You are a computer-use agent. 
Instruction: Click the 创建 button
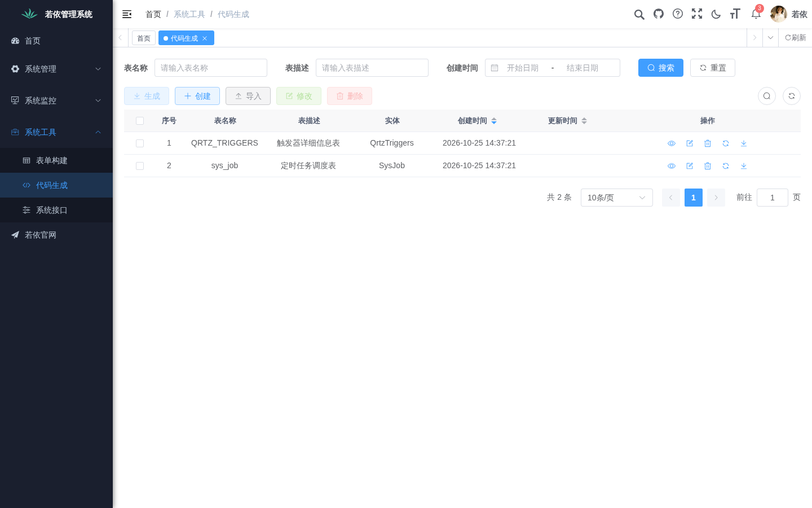(197, 96)
